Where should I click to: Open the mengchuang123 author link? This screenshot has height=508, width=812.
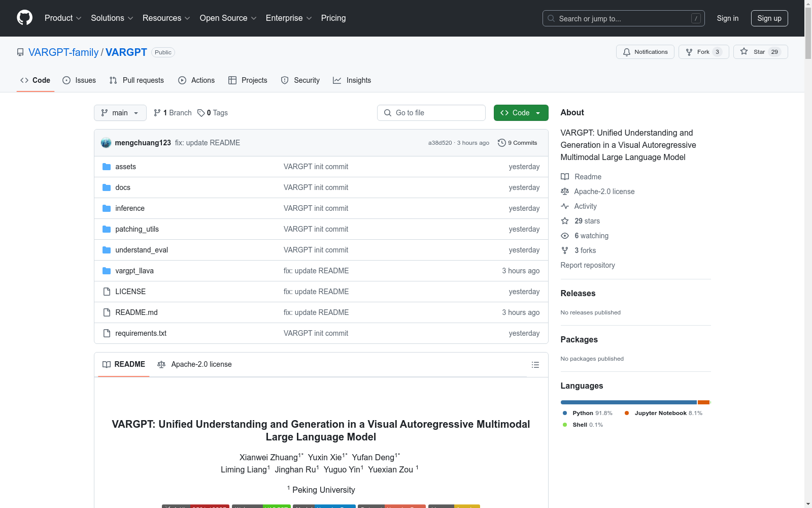143,143
